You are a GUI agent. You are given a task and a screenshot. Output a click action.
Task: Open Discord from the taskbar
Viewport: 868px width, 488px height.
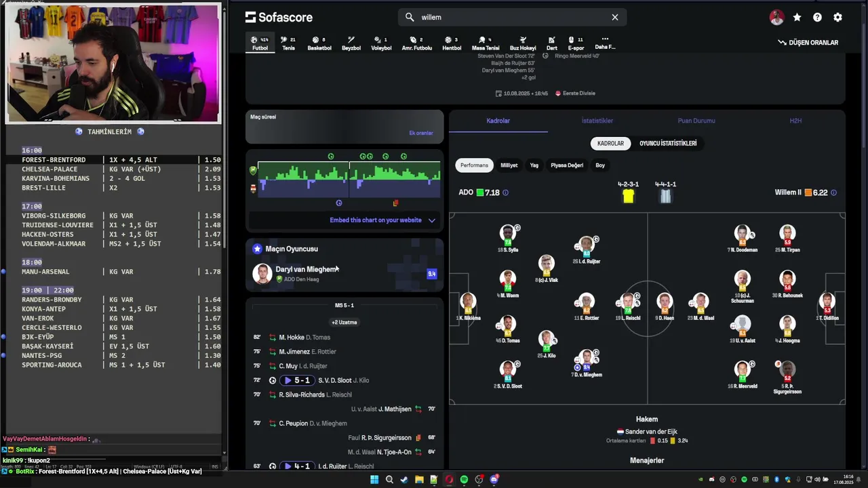494,479
